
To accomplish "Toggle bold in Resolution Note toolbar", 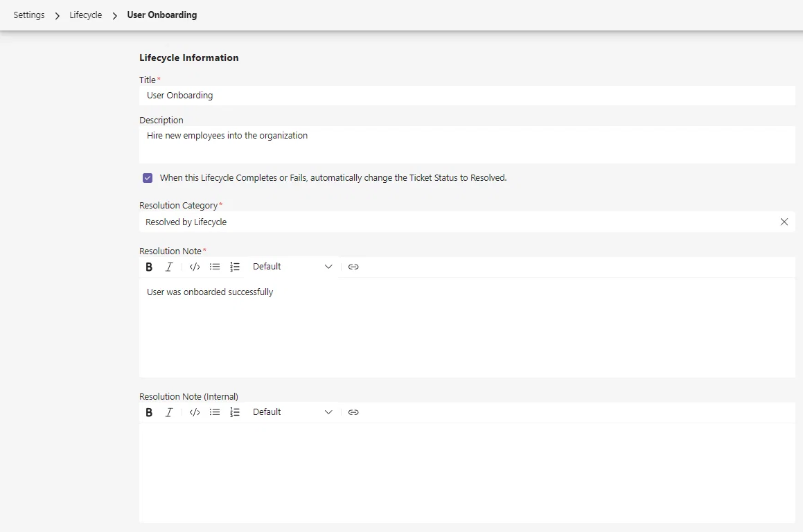I will [149, 267].
